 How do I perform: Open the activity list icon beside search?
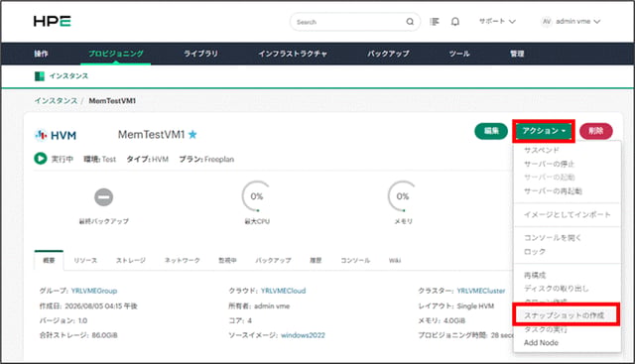click(435, 22)
